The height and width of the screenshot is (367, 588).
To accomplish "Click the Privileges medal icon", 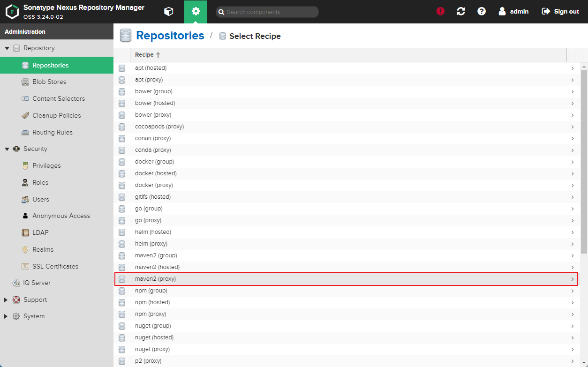I will (x=25, y=165).
